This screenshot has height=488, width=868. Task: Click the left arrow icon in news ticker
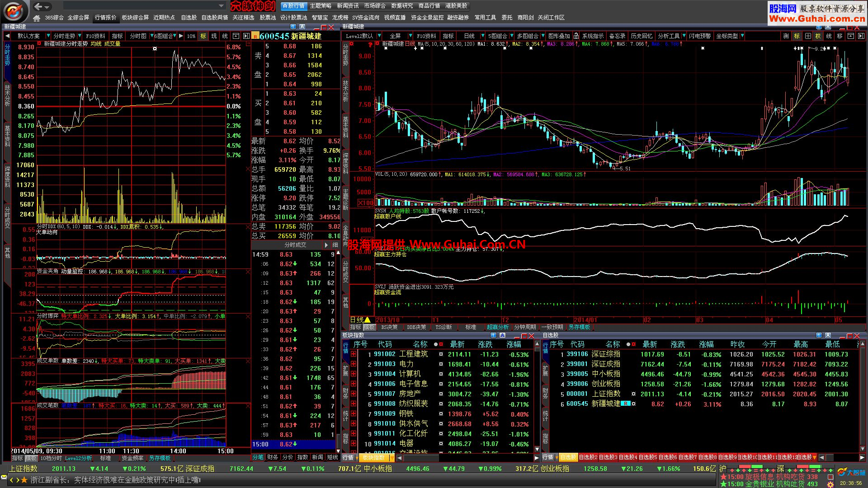coord(12,480)
